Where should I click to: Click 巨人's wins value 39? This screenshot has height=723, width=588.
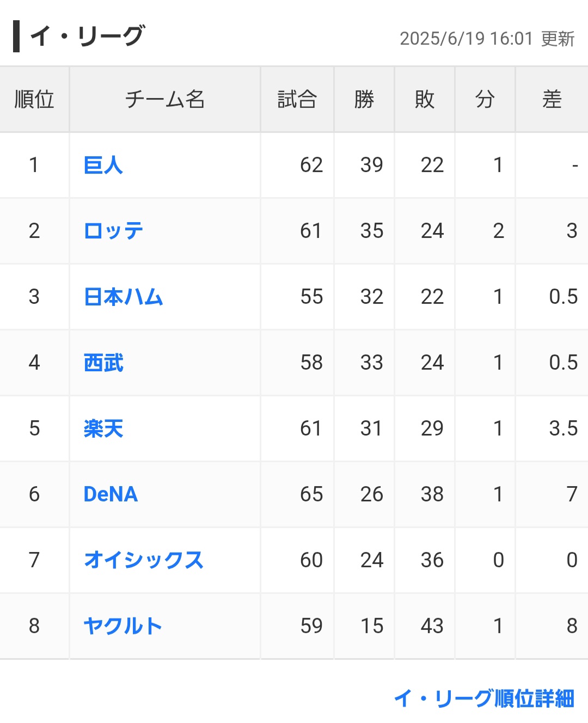pos(372,165)
